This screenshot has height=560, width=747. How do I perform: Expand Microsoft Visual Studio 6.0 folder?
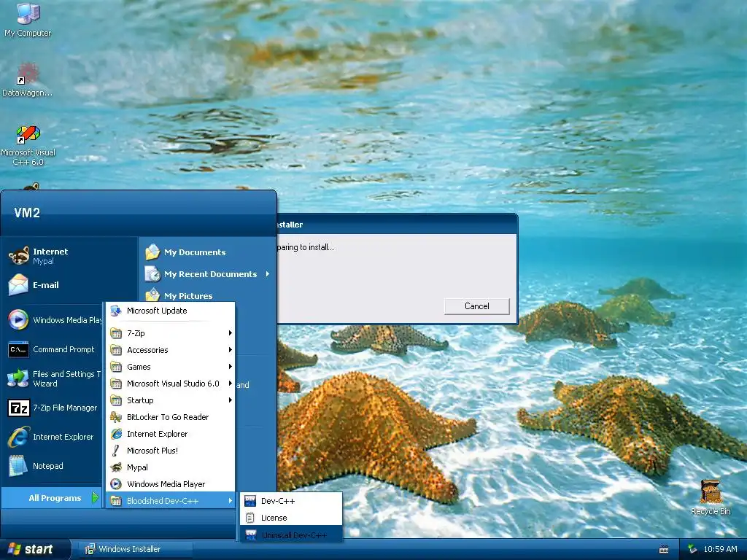tap(171, 384)
